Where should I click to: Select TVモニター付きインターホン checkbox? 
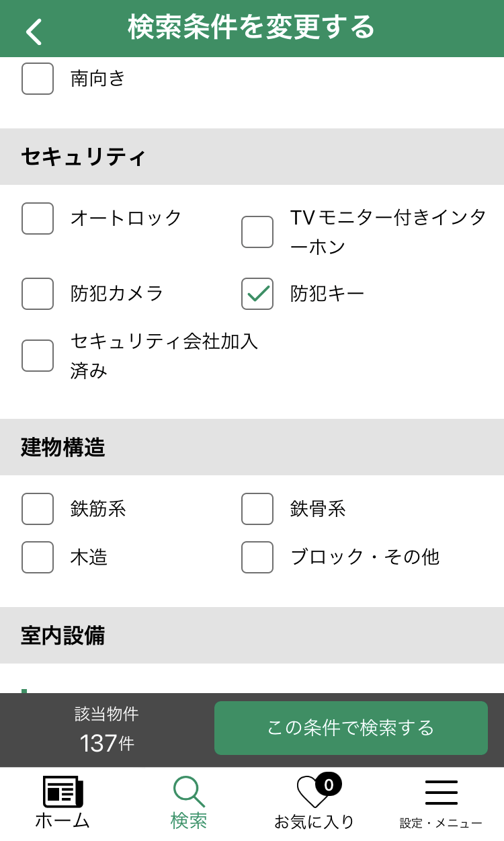[x=257, y=232]
